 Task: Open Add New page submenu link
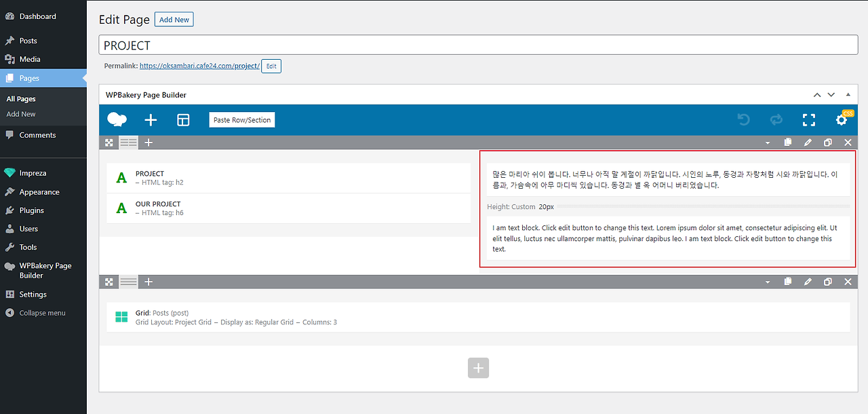[x=21, y=114]
